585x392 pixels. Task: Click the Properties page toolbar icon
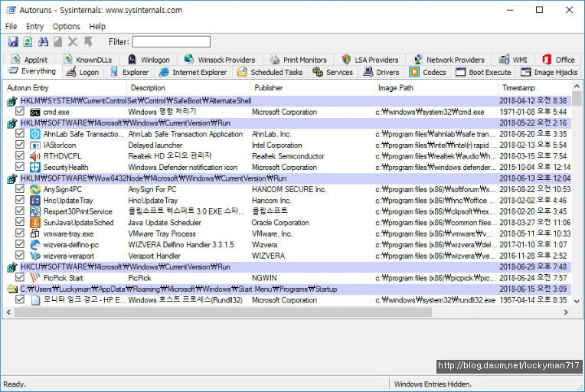[x=58, y=41]
